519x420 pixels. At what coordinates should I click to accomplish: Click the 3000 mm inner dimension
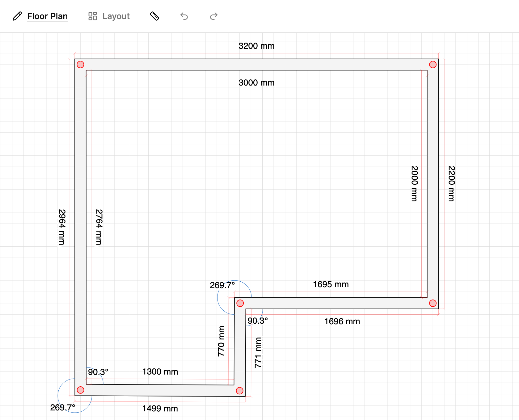[256, 83]
